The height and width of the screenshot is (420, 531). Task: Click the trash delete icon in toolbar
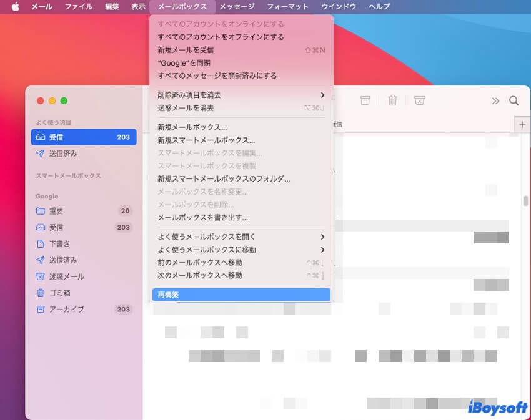(x=392, y=100)
